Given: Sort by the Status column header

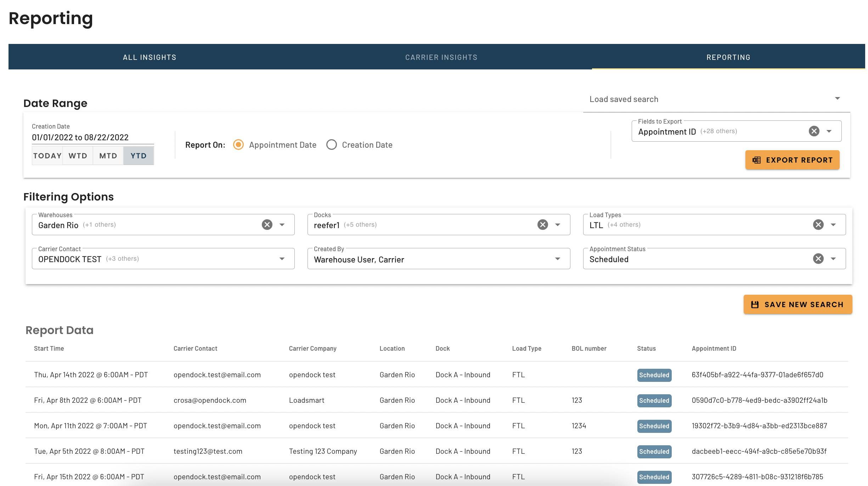Looking at the screenshot, I should 646,349.
